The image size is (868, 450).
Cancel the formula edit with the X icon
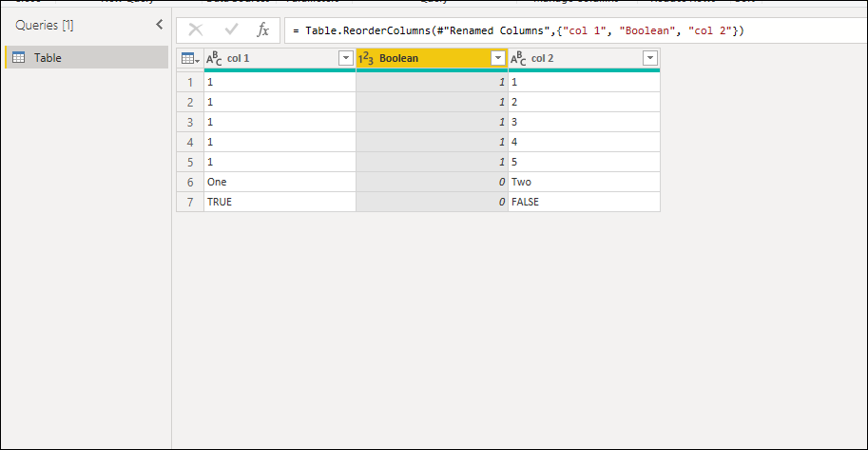tap(196, 29)
